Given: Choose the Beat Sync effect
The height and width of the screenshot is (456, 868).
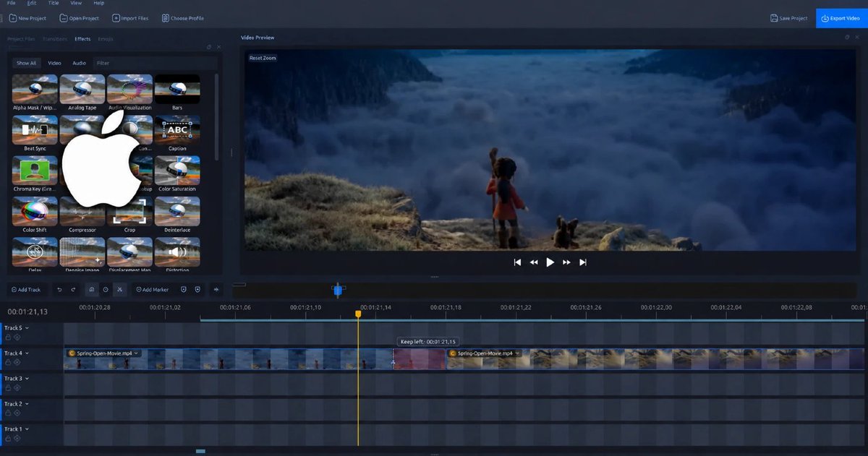Looking at the screenshot, I should click(x=35, y=133).
